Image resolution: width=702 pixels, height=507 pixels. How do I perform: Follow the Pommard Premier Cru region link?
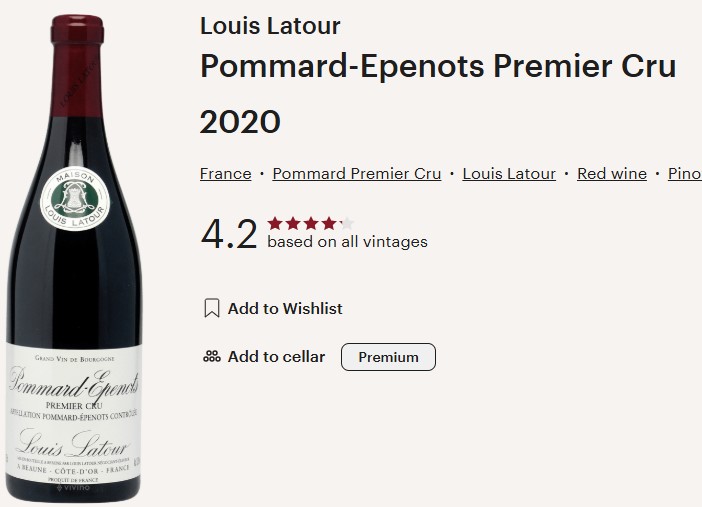coord(357,173)
